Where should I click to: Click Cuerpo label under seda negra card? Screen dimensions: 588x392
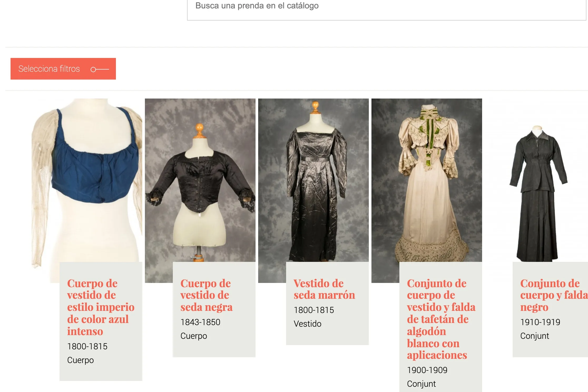194,336
